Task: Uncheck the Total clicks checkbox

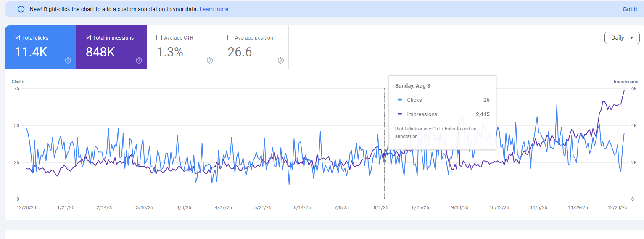Action: tap(17, 38)
